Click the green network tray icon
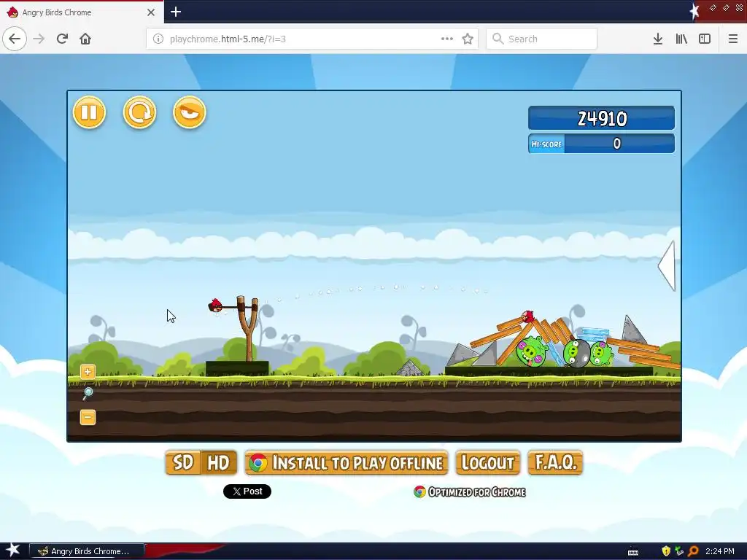 [679, 551]
